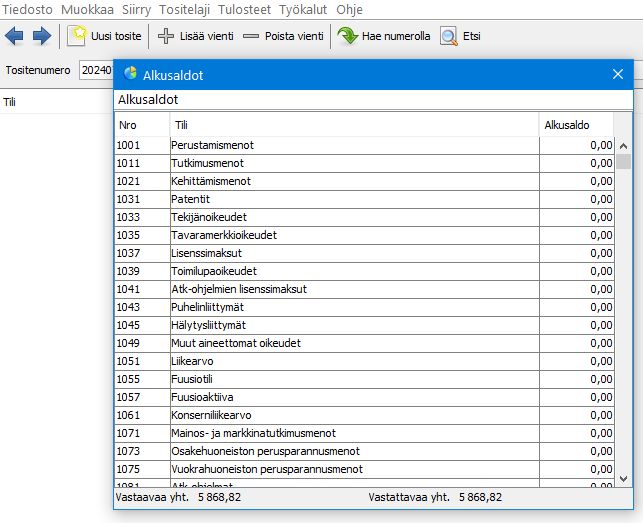Click the Tositenumero input field

96,71
